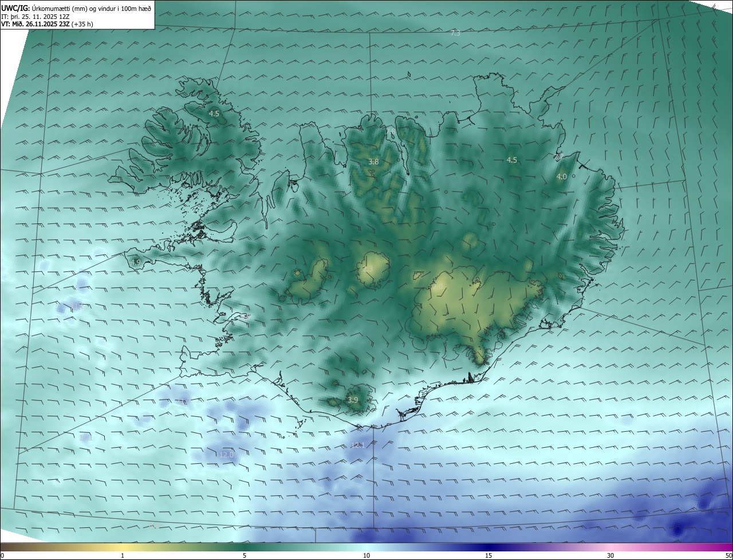733x560 pixels.
Task: Click the 4.9 value label on the map
Action: [x=136, y=262]
